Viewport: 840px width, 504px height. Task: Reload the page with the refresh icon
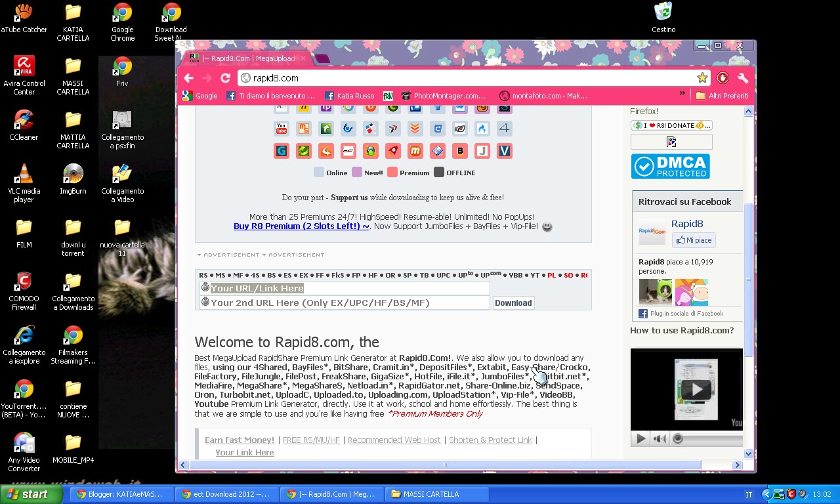coord(225,77)
